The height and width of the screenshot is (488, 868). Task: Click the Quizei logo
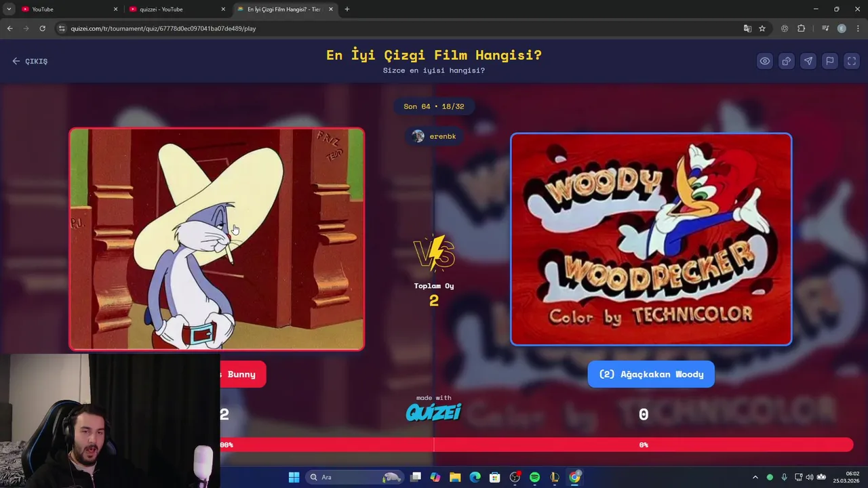click(434, 411)
